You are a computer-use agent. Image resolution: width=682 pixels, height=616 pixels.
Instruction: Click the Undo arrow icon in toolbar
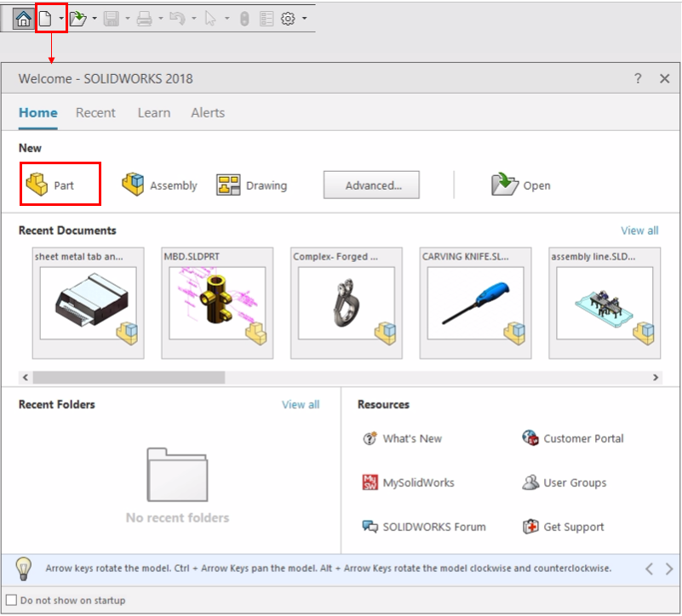[177, 19]
